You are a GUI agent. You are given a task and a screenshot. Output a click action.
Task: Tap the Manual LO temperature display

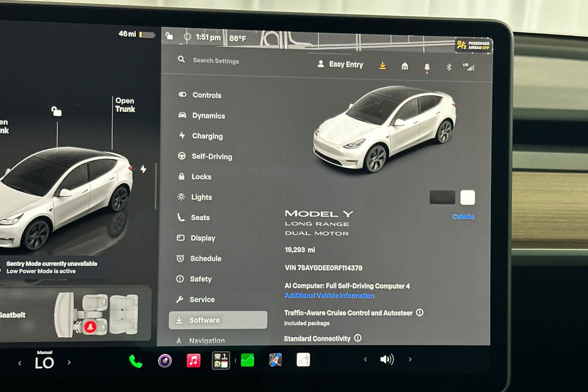(44, 360)
